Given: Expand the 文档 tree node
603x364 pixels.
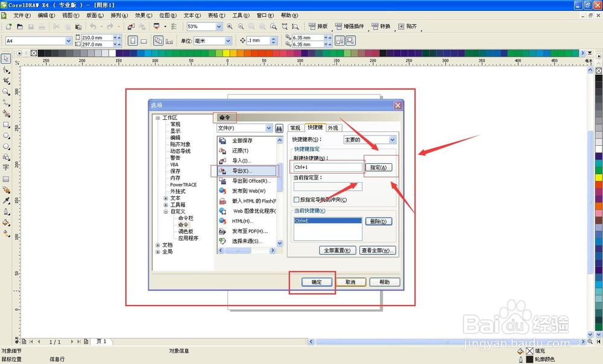Looking at the screenshot, I should (x=157, y=245).
